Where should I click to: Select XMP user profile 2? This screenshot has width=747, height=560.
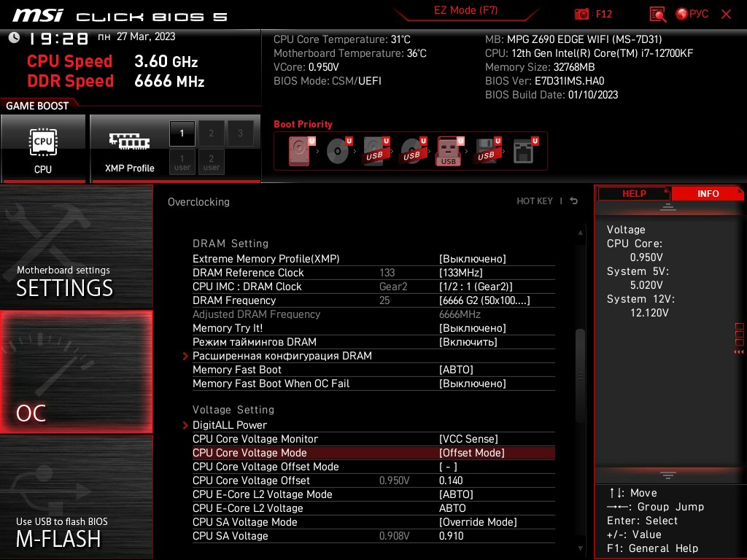(211, 162)
